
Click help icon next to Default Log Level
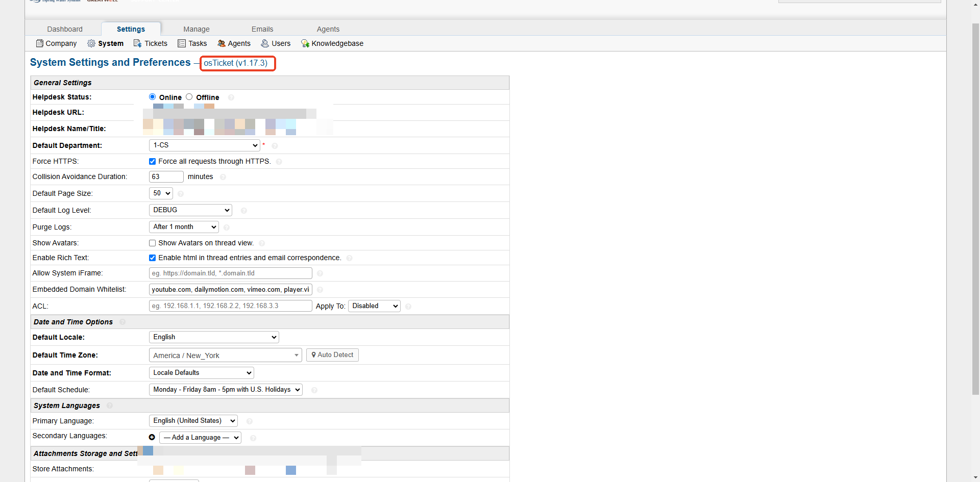244,211
